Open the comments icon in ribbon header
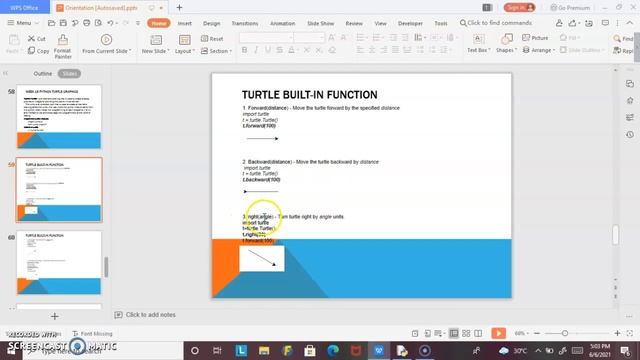 tap(605, 23)
